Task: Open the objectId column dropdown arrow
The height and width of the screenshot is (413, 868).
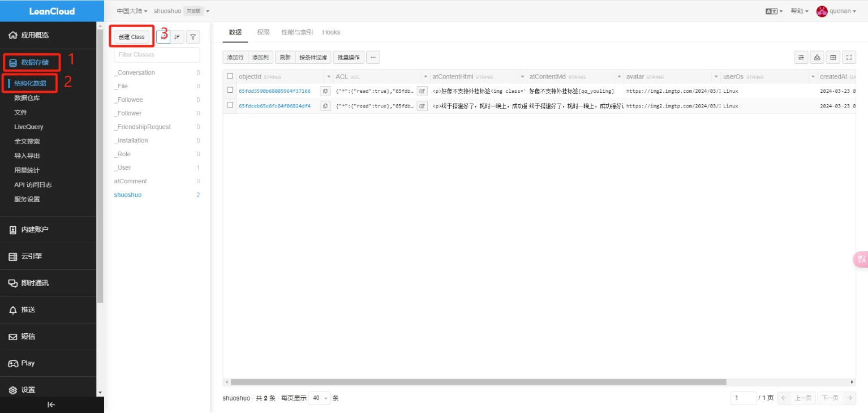Action: click(x=329, y=76)
